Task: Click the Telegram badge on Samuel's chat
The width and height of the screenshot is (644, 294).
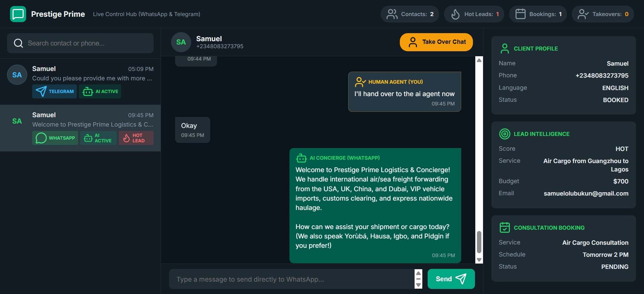Action: [54, 91]
